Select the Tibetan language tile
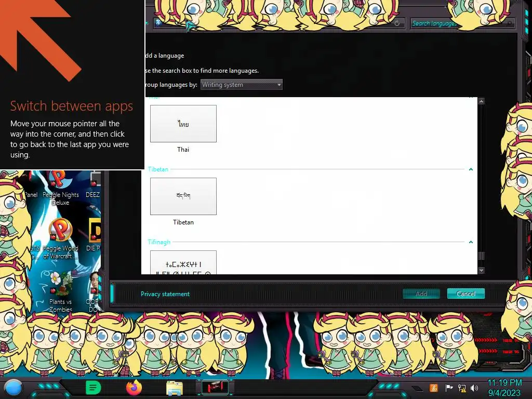Viewport: 532px width, 399px height. 183,196
